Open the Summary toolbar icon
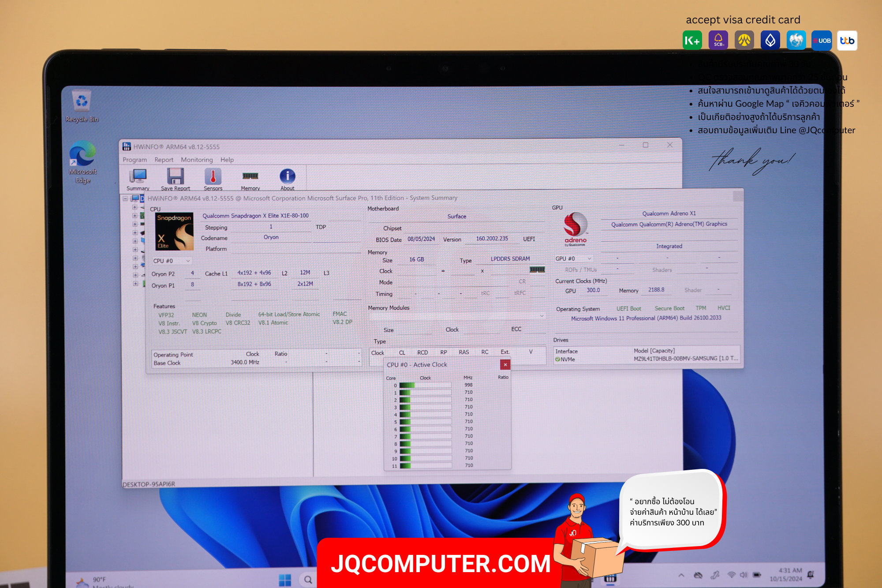This screenshot has height=588, width=882. 138,180
